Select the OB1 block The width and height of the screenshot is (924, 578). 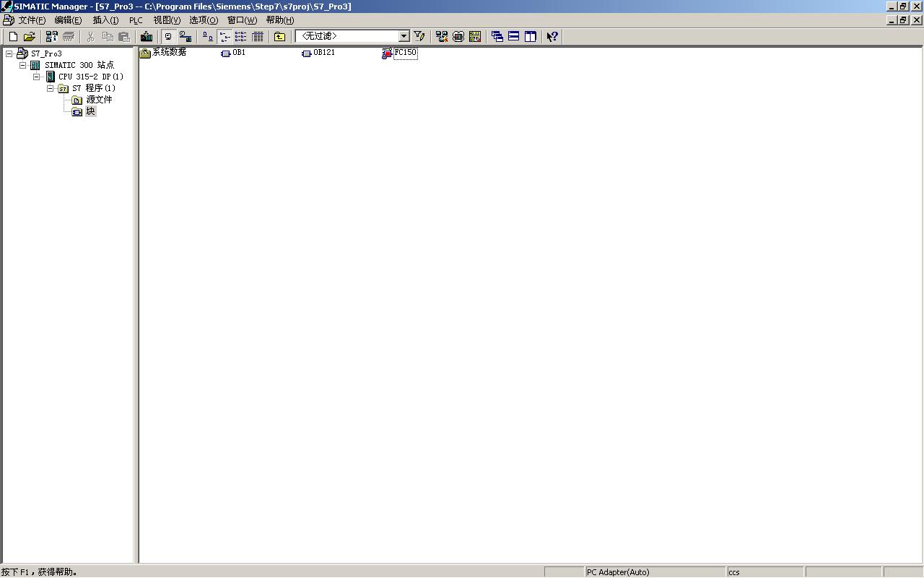click(x=239, y=52)
